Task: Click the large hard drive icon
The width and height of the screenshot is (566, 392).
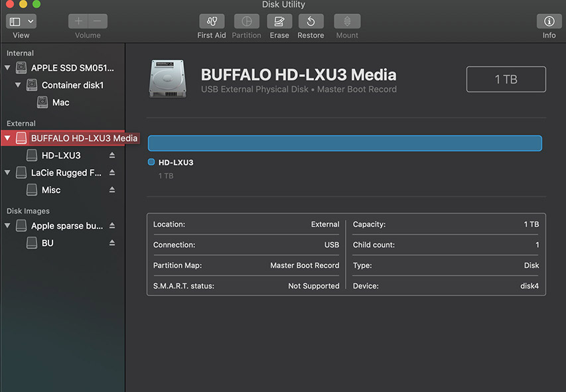Action: 168,79
